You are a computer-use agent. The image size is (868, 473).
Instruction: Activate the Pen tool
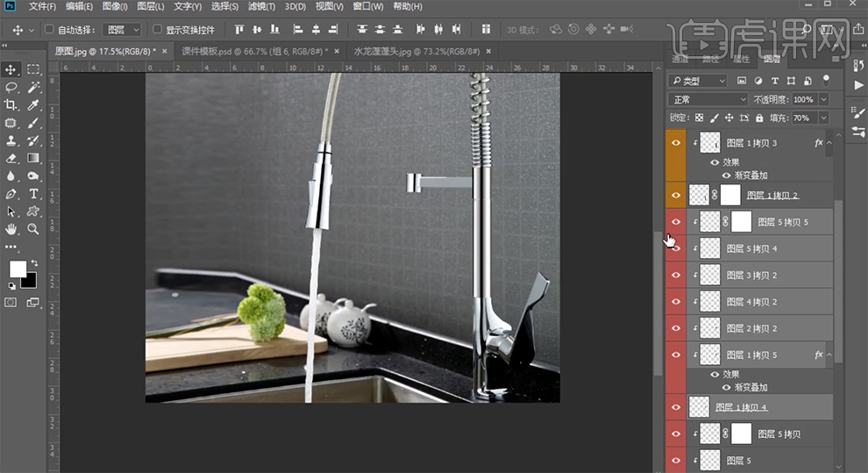11,194
